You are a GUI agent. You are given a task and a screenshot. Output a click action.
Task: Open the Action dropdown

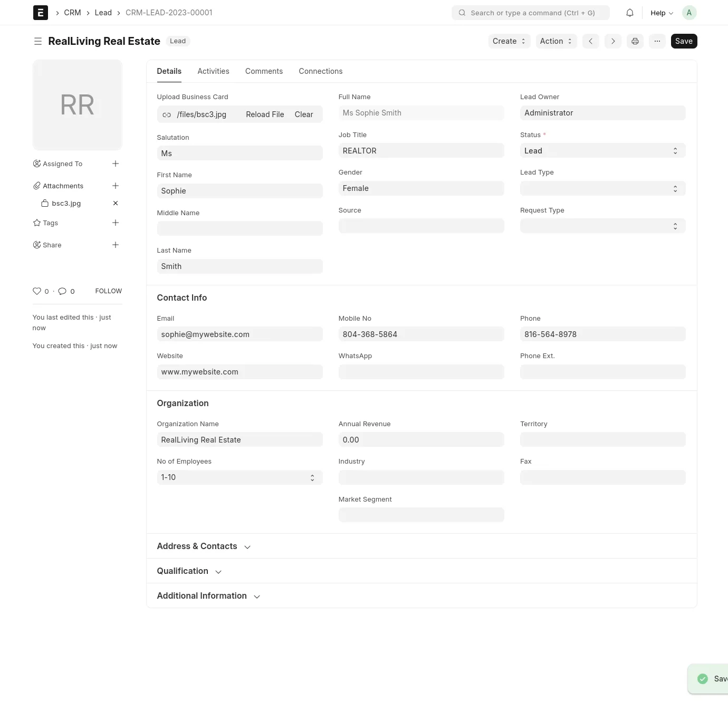pyautogui.click(x=556, y=41)
